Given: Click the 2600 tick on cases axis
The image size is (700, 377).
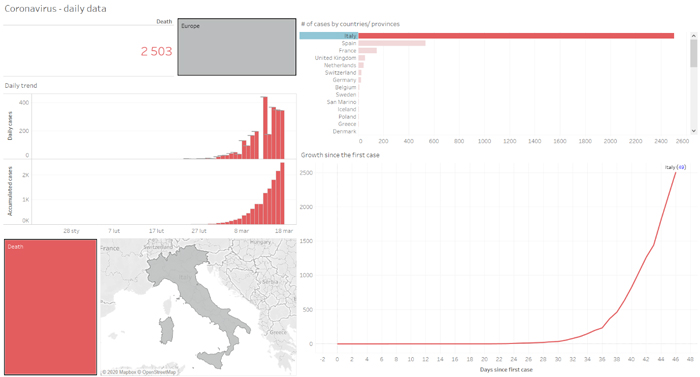Looking at the screenshot, I should (x=683, y=141).
